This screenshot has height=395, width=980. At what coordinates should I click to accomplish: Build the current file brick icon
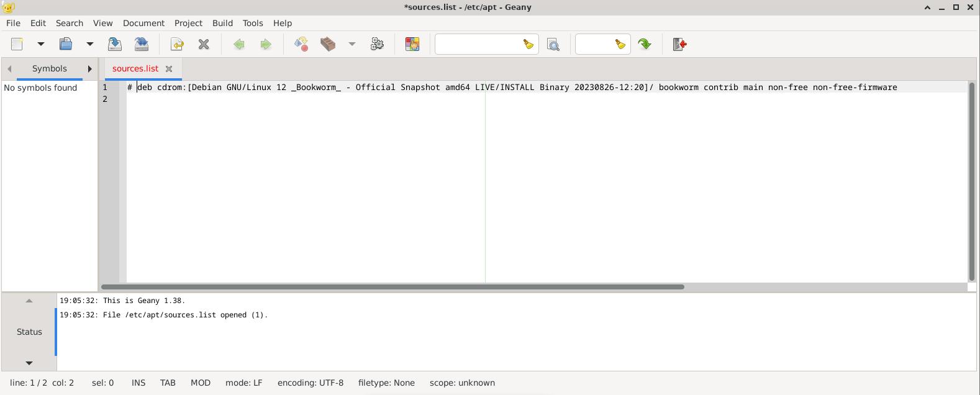328,44
